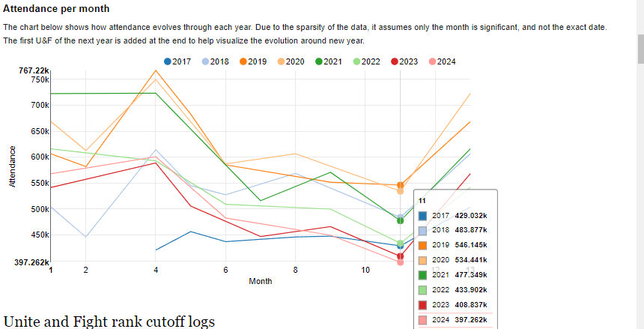
Task: Click the 433.902k value in tooltip
Action: click(471, 290)
